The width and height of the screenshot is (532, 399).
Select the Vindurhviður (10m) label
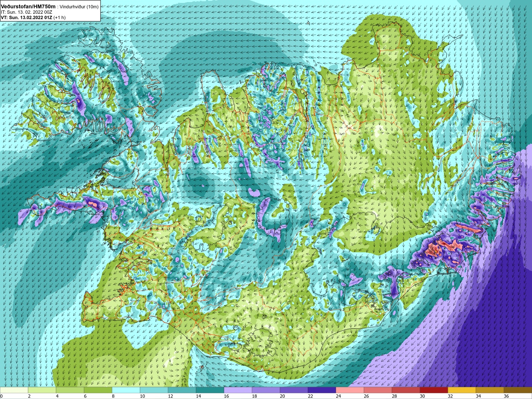tap(79, 7)
